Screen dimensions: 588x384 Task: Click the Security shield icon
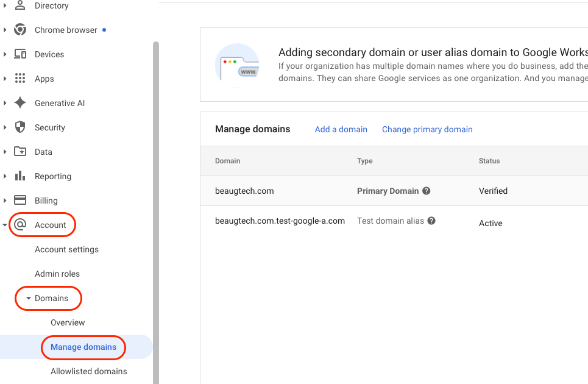[20, 127]
